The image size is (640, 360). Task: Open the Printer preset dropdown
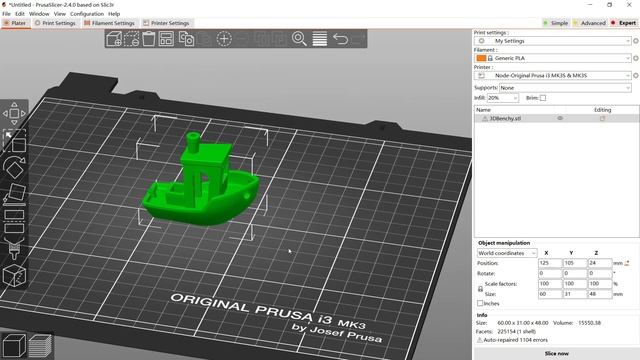point(553,76)
